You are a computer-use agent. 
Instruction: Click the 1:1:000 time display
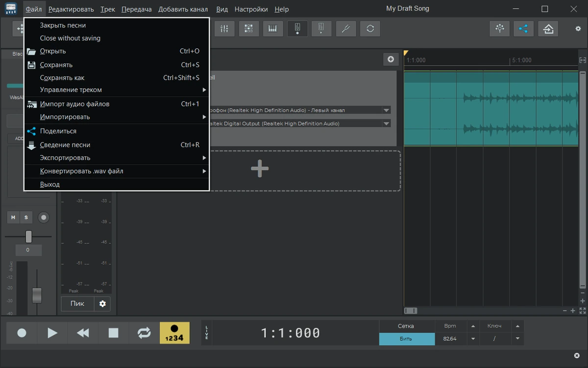point(290,333)
